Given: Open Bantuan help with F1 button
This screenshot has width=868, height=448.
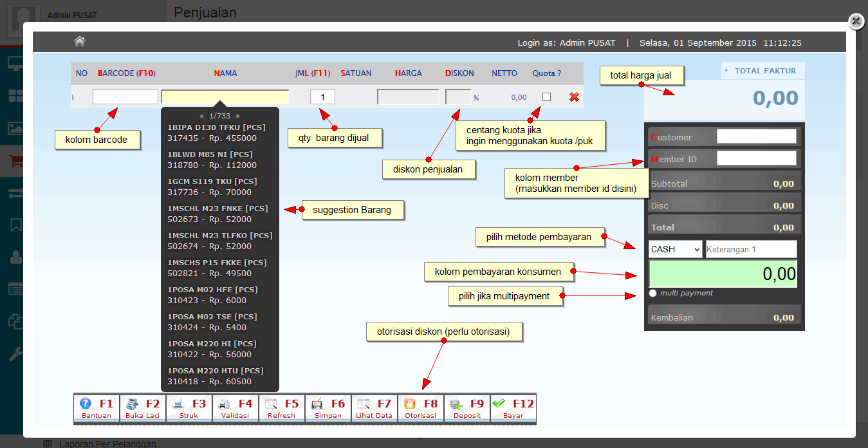Looking at the screenshot, I should pyautogui.click(x=97, y=408).
